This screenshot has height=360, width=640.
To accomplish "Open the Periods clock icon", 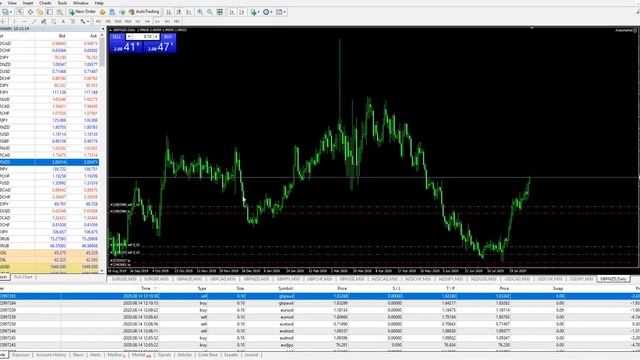I will pos(266,12).
